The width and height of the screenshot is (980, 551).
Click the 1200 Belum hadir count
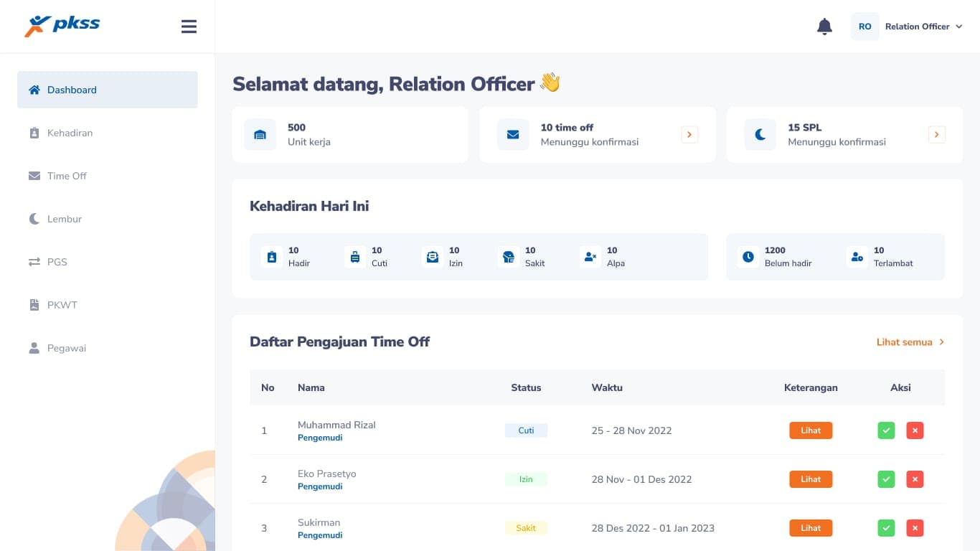pos(775,250)
